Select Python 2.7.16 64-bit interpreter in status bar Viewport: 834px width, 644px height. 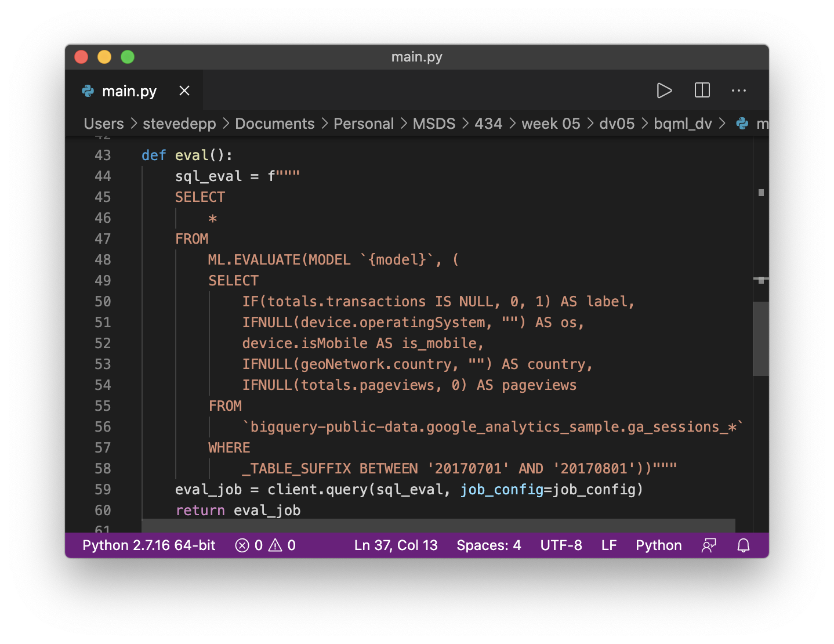(x=148, y=545)
